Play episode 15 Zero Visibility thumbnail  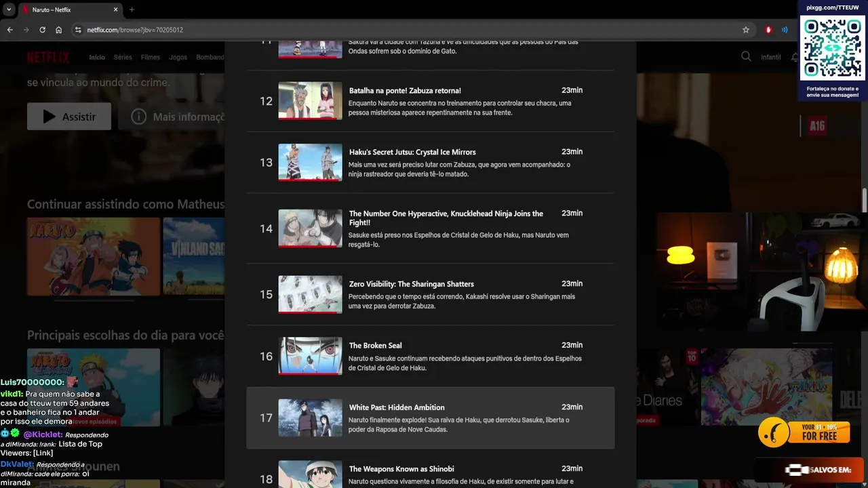pos(310,294)
